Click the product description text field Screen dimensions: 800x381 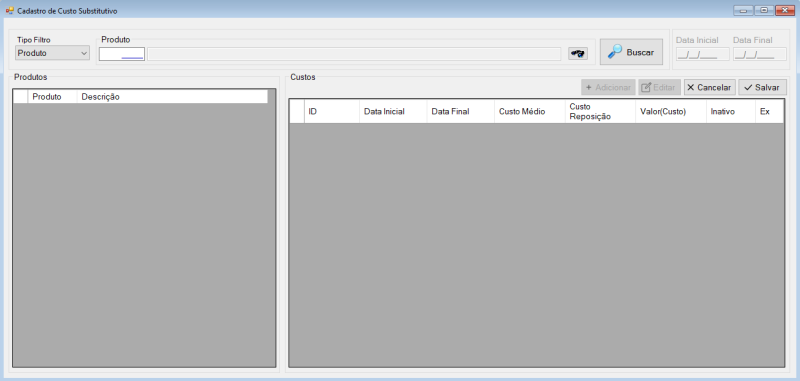[x=354, y=54]
